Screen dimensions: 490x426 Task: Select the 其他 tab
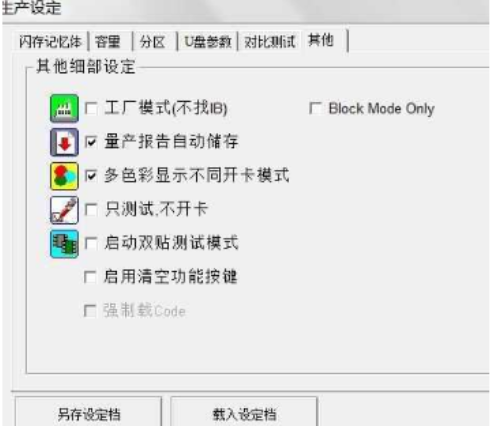321,40
